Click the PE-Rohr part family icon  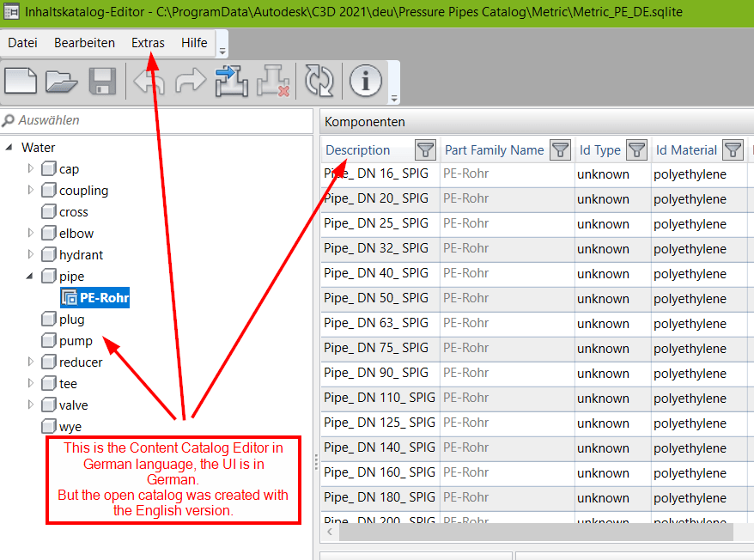[70, 298]
